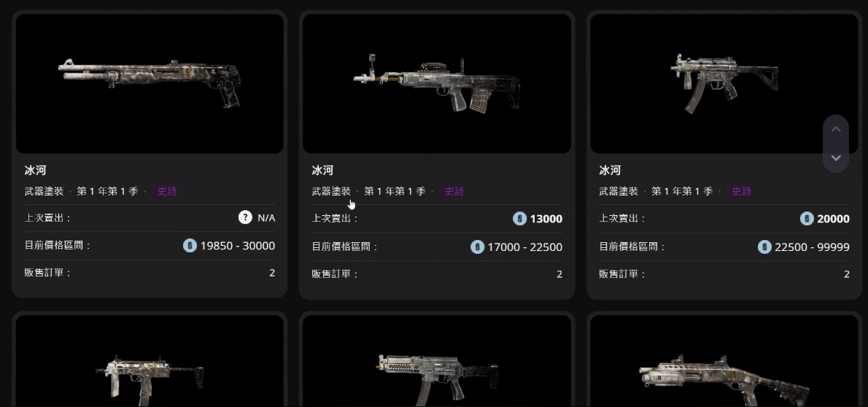Click the credits coin icon beside 13000
This screenshot has height=407, width=868.
[x=519, y=219]
